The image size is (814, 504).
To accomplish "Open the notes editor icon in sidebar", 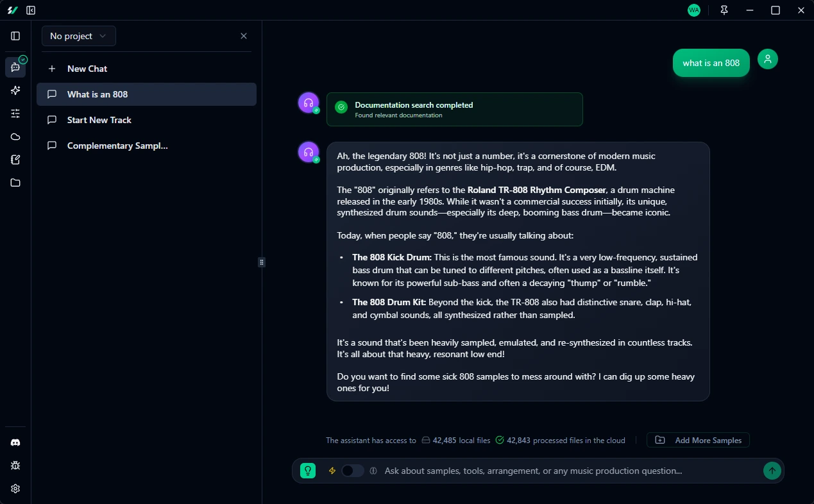I will tap(15, 160).
